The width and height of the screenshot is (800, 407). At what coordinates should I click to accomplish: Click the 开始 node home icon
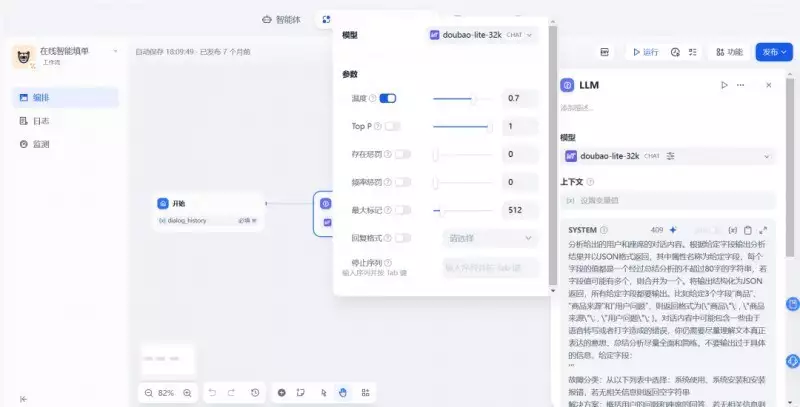pyautogui.click(x=163, y=204)
